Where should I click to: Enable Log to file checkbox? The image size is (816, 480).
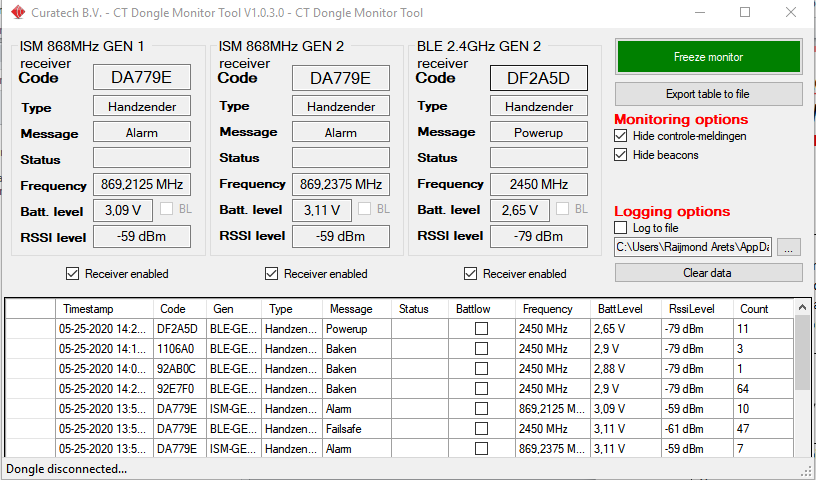[x=621, y=228]
